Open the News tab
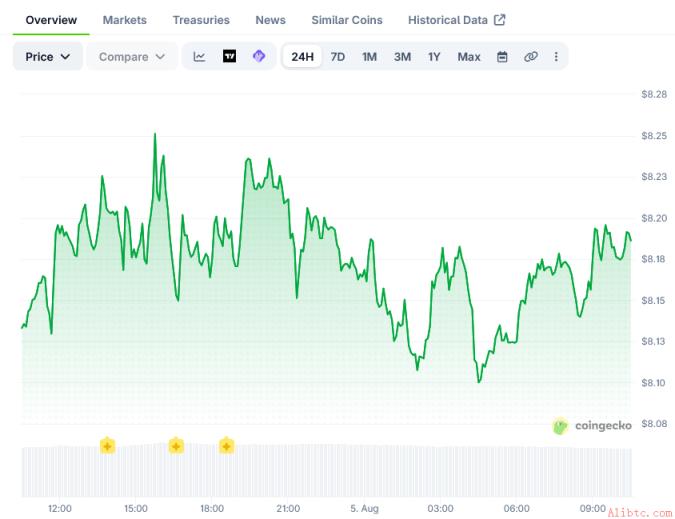The width and height of the screenshot is (675, 519). pyautogui.click(x=270, y=20)
